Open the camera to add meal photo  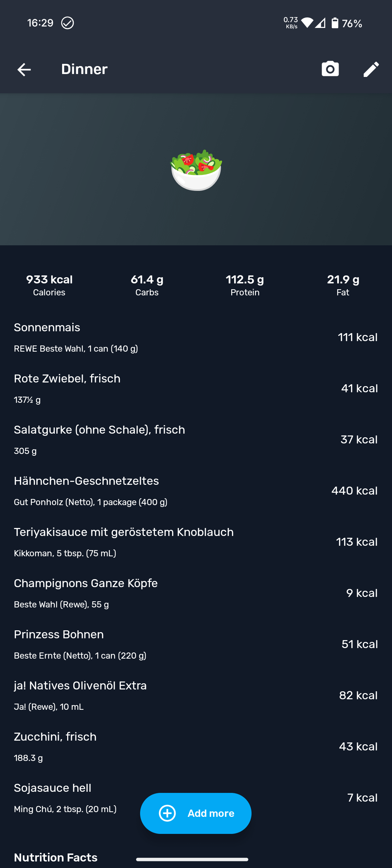click(330, 69)
